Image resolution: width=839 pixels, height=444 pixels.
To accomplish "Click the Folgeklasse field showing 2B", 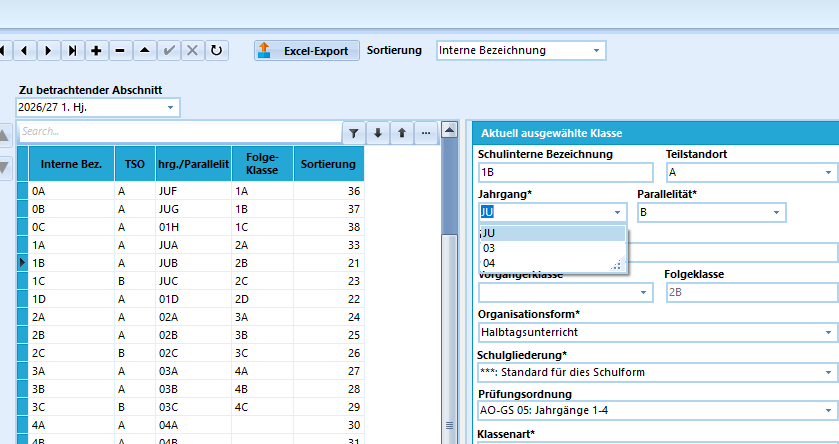I will click(752, 293).
